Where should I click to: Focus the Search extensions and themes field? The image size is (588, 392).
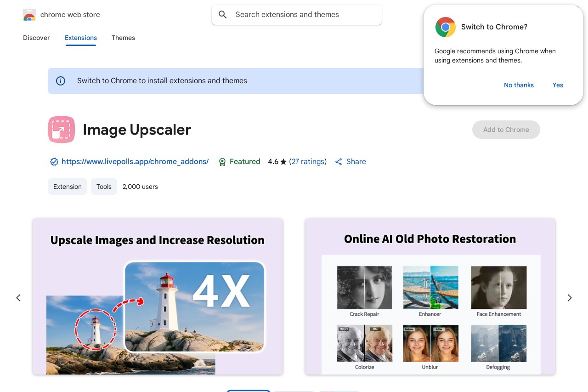click(297, 15)
